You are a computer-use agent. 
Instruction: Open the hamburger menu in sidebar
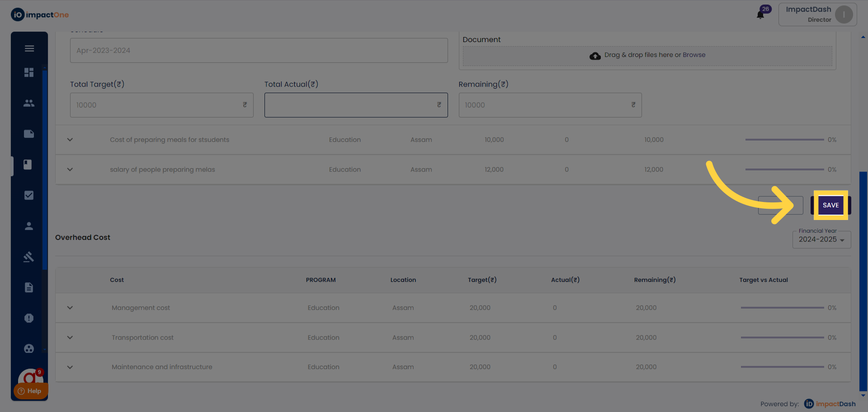pos(29,48)
